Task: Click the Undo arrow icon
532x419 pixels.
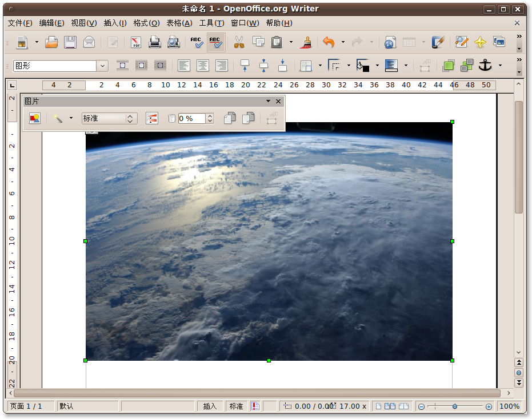Action: (328, 42)
